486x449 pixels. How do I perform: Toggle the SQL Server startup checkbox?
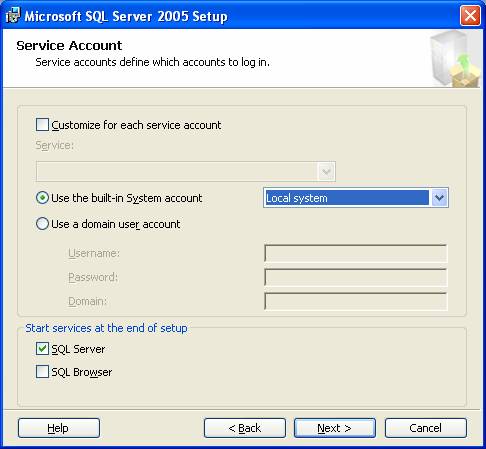(x=42, y=349)
